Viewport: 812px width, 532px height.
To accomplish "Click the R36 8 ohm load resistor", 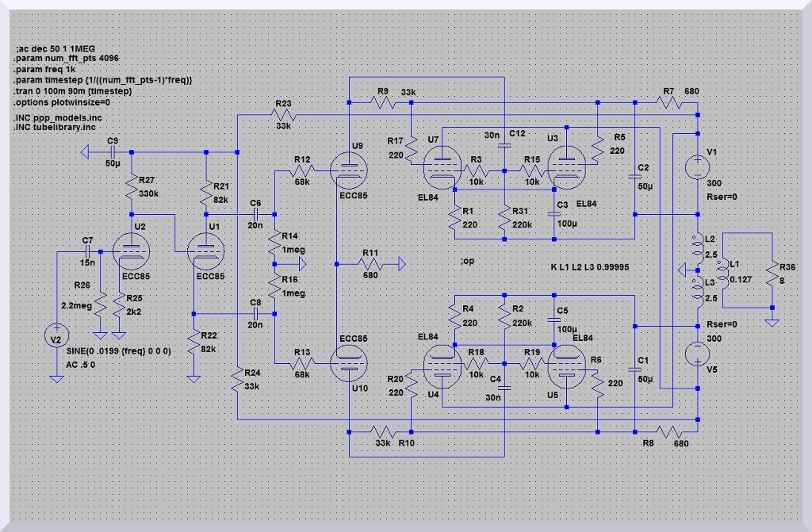I will pos(772,275).
